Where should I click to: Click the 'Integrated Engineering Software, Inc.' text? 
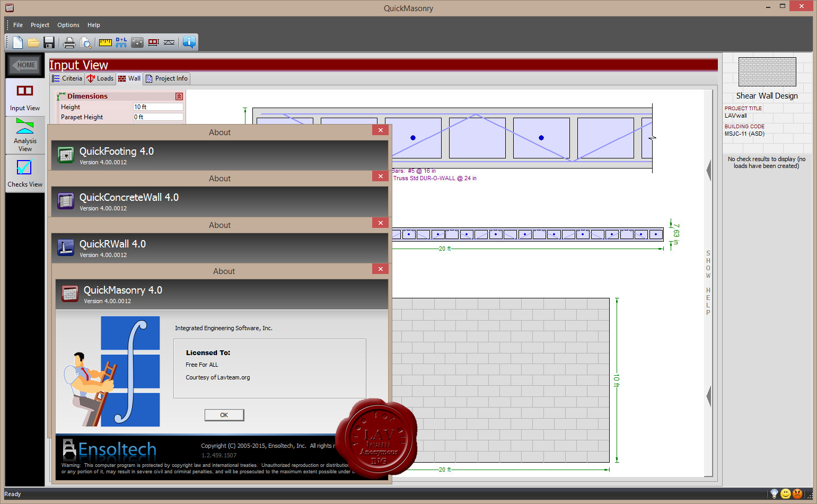tap(224, 328)
